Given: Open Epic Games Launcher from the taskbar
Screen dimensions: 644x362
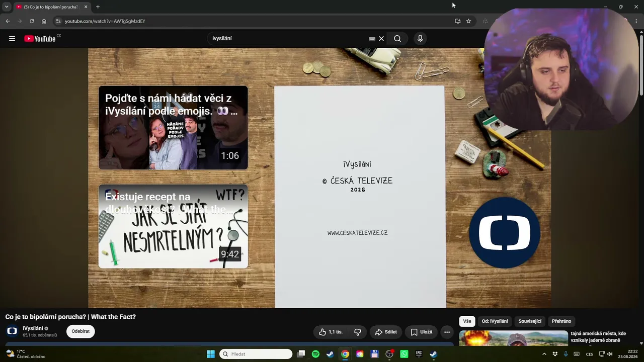Looking at the screenshot, I should (419, 354).
